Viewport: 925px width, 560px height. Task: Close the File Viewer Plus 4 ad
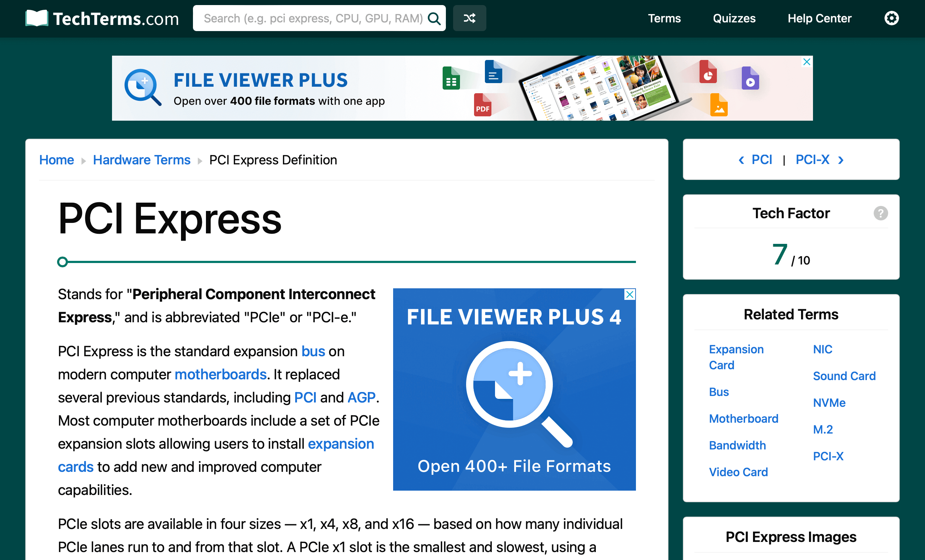pos(629,295)
